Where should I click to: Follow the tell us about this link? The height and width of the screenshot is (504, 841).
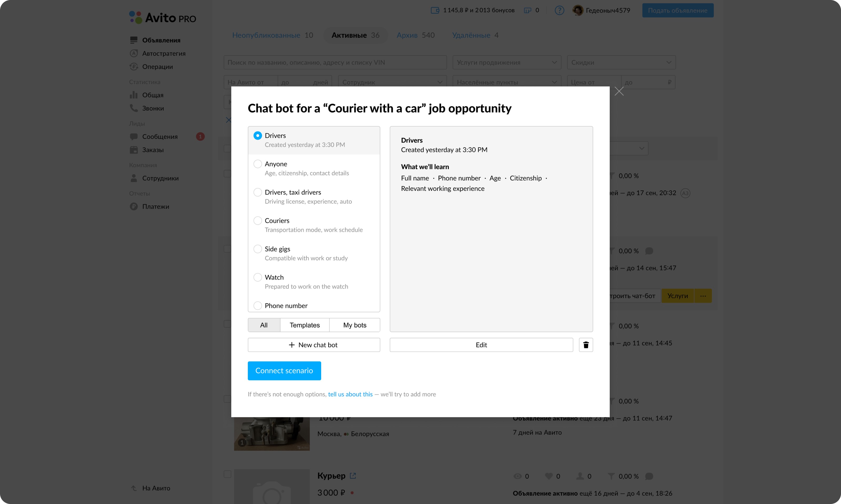(x=350, y=394)
